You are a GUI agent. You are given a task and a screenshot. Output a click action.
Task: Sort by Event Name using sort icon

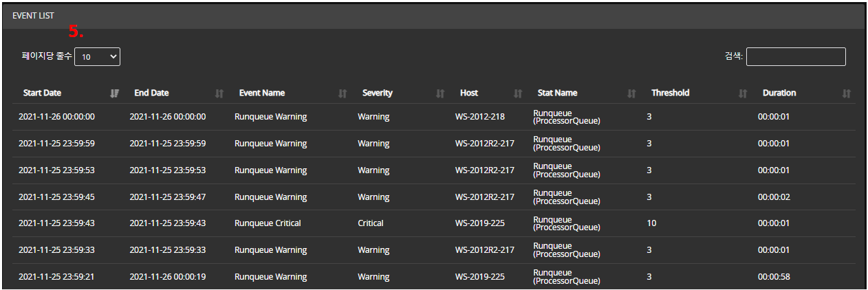tap(343, 93)
